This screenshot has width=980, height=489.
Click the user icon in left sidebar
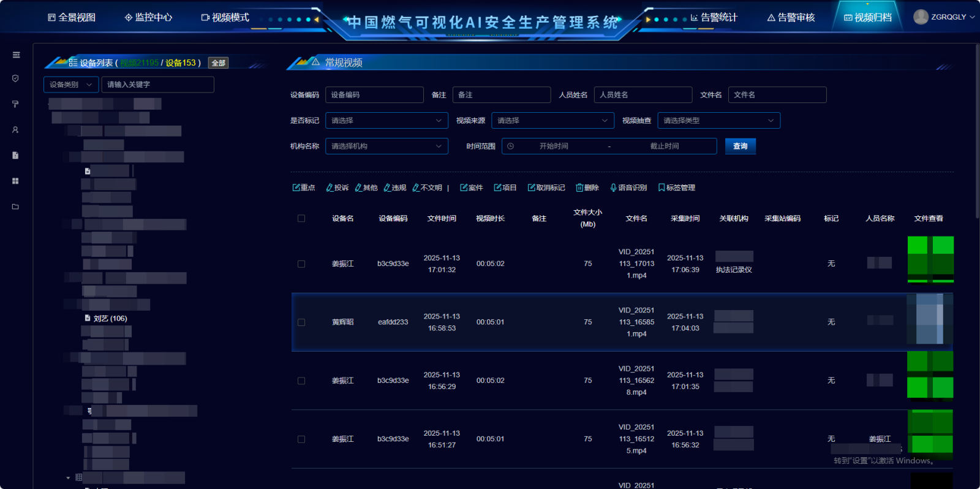coord(16,130)
